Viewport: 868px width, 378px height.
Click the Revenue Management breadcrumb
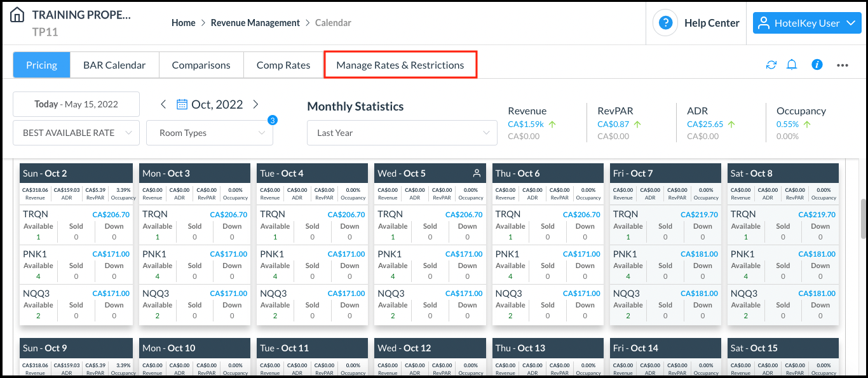pos(255,22)
